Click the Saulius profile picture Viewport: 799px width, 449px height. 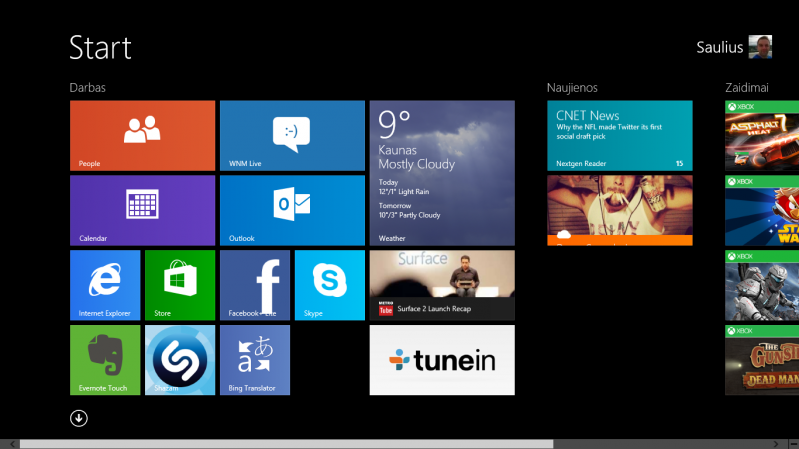[x=761, y=47]
